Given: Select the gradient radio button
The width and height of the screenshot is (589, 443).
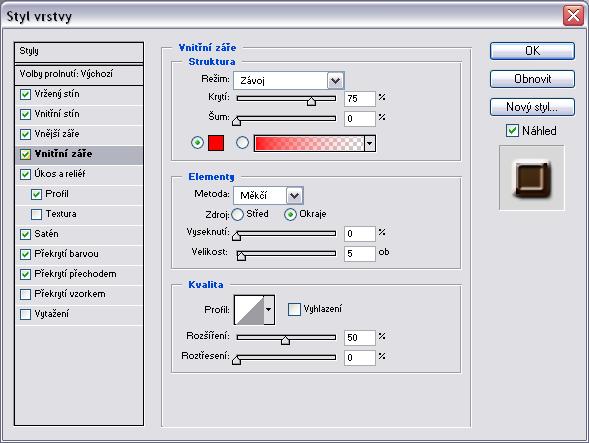Looking at the screenshot, I should pos(242,143).
